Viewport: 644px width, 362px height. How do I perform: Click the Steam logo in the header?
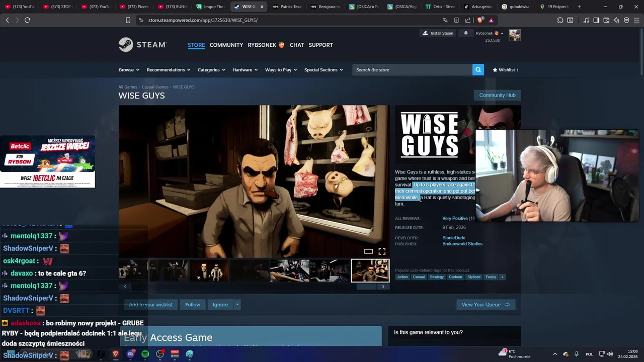[142, 45]
